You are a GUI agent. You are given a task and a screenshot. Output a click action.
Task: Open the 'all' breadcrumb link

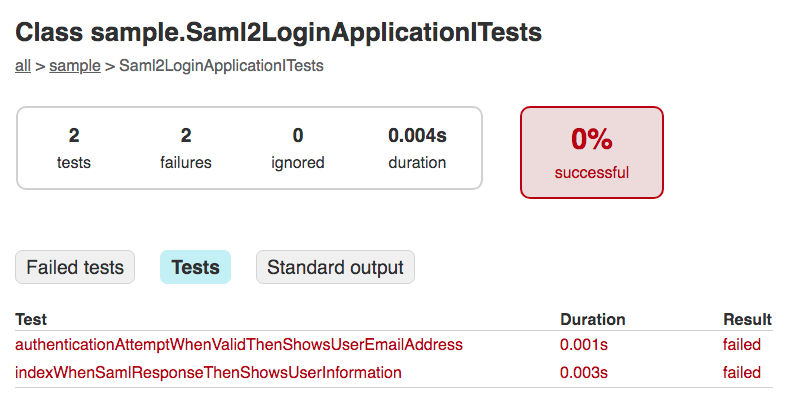coord(23,66)
